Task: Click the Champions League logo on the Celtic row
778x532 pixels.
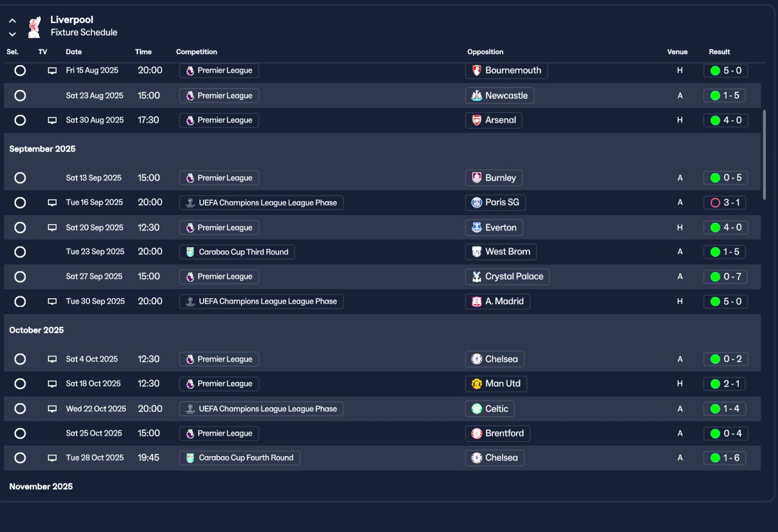Action: click(190, 409)
